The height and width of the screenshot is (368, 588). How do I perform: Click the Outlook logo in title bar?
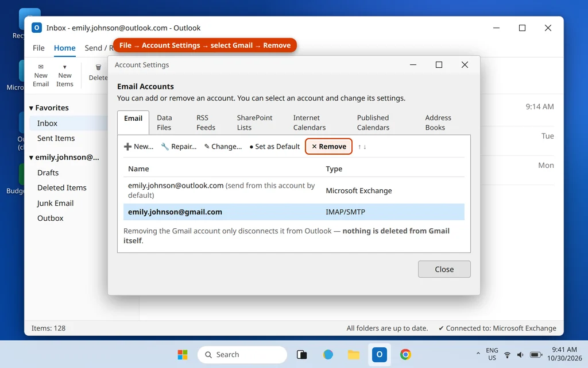tap(36, 28)
